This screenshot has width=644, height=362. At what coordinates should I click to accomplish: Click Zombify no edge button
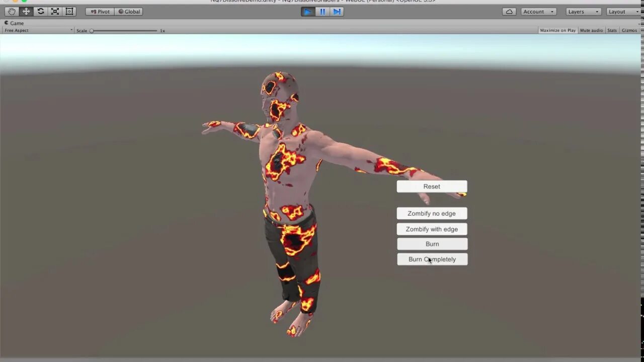click(432, 214)
